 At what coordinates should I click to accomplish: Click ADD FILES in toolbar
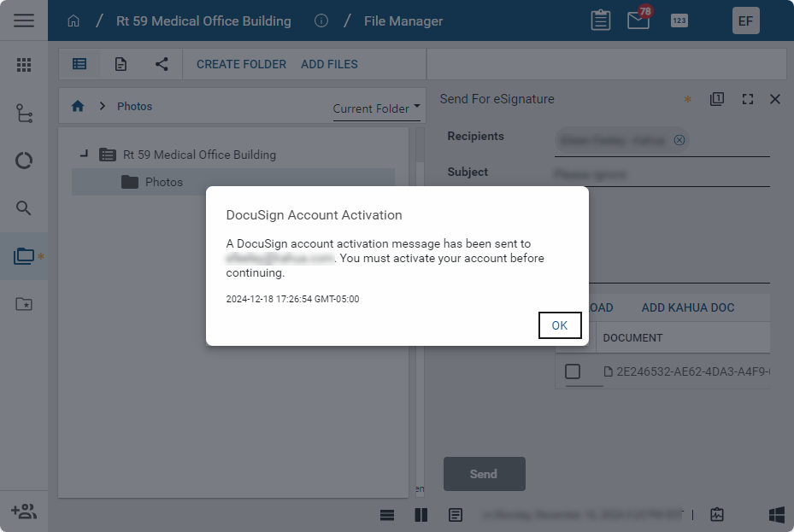(x=329, y=64)
